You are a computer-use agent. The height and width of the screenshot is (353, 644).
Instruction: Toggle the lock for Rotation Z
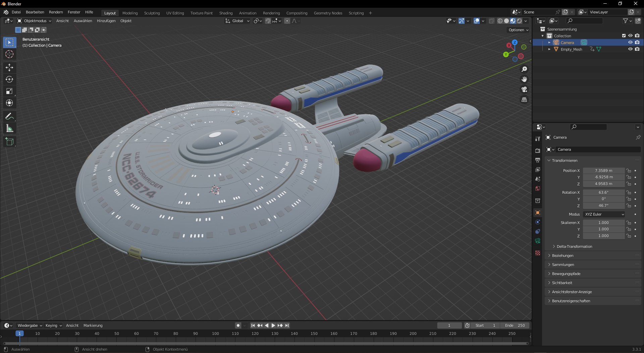point(629,206)
